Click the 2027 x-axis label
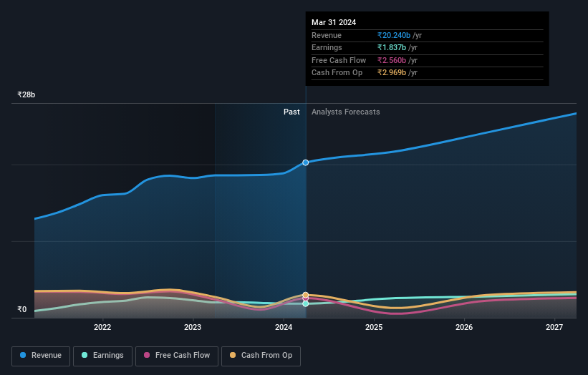The width and height of the screenshot is (588, 375). (x=554, y=328)
